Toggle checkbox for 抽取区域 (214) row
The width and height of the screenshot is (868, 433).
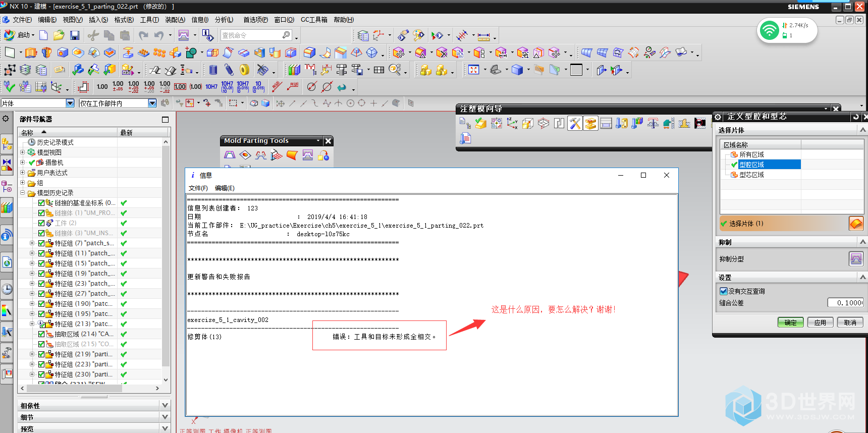[41, 334]
